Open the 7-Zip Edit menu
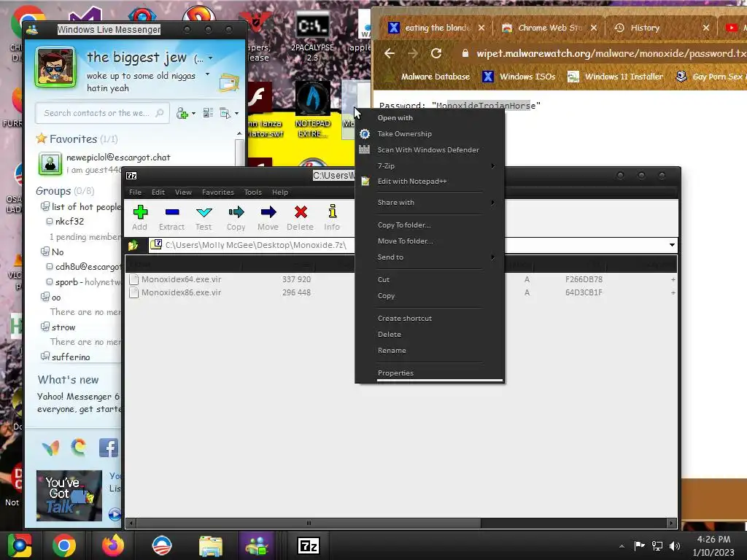The image size is (747, 560). point(158,192)
